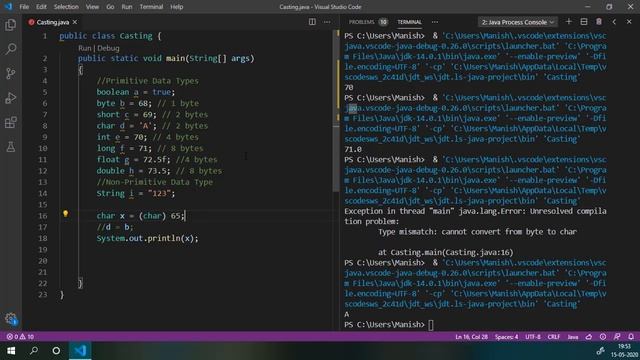Close the terminal panel
This screenshot has height=360, width=640.
[x=629, y=22]
